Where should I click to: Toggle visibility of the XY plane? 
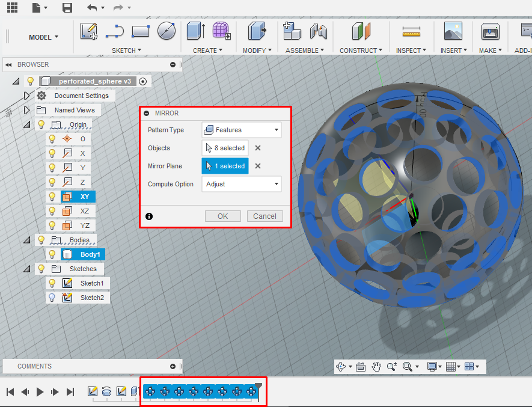pos(52,197)
